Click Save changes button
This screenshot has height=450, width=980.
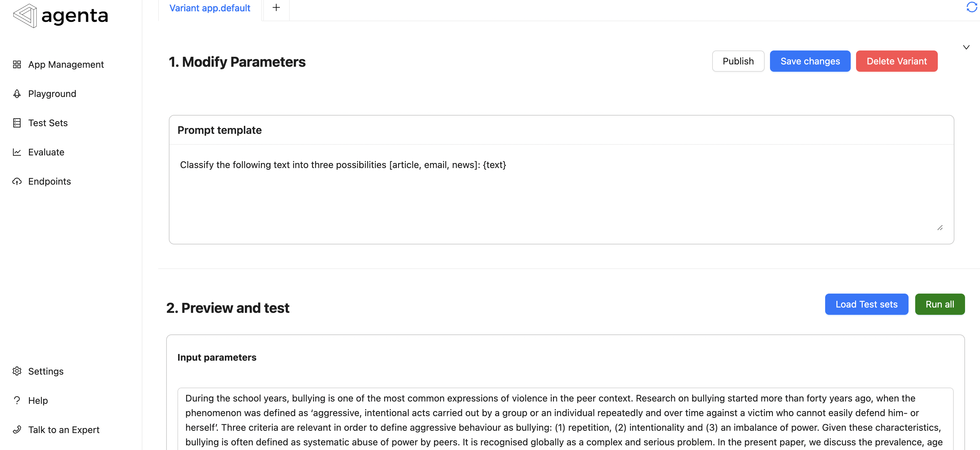click(811, 61)
